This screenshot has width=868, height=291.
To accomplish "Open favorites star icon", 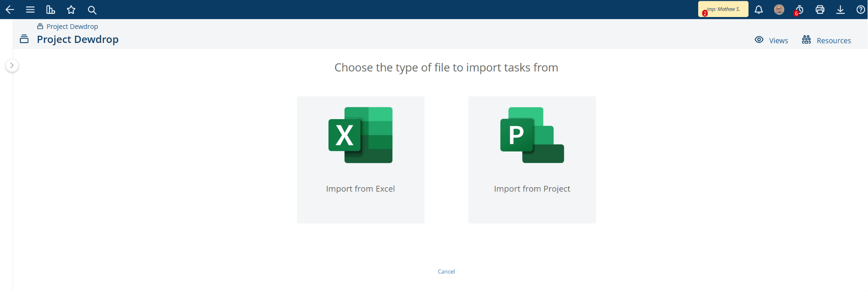I will 71,9.
